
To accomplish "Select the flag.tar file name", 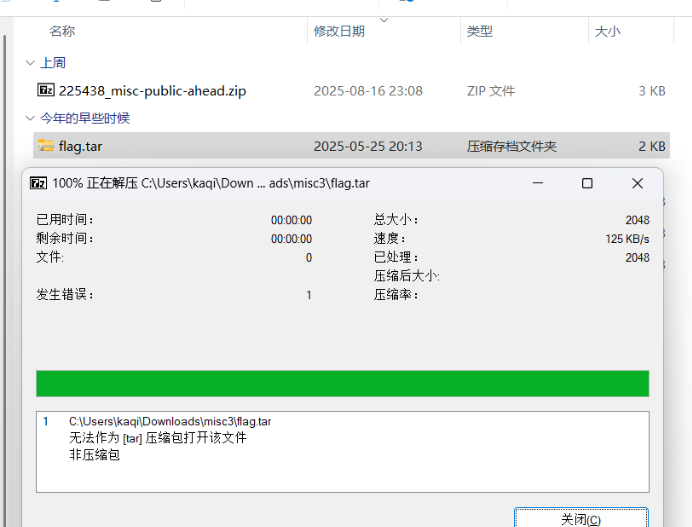I will (80, 146).
